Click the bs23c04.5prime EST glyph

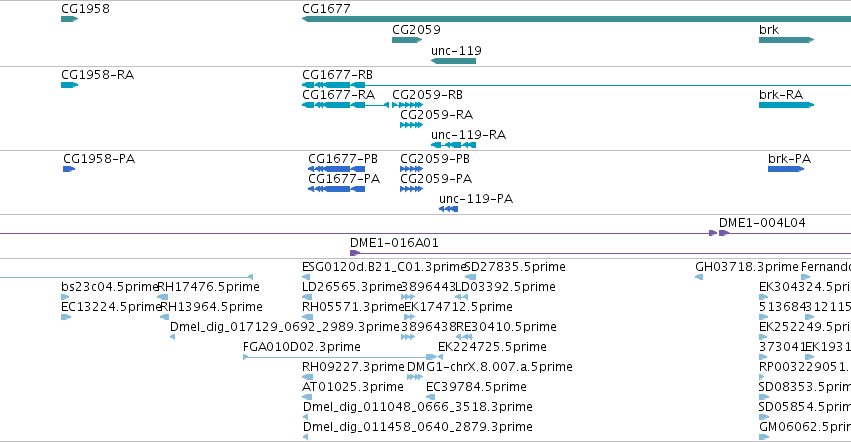(65, 297)
